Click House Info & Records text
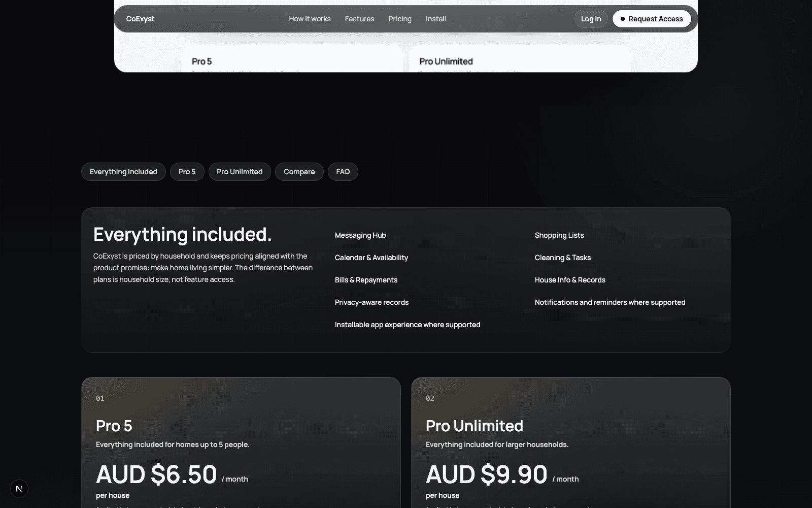 (x=570, y=280)
